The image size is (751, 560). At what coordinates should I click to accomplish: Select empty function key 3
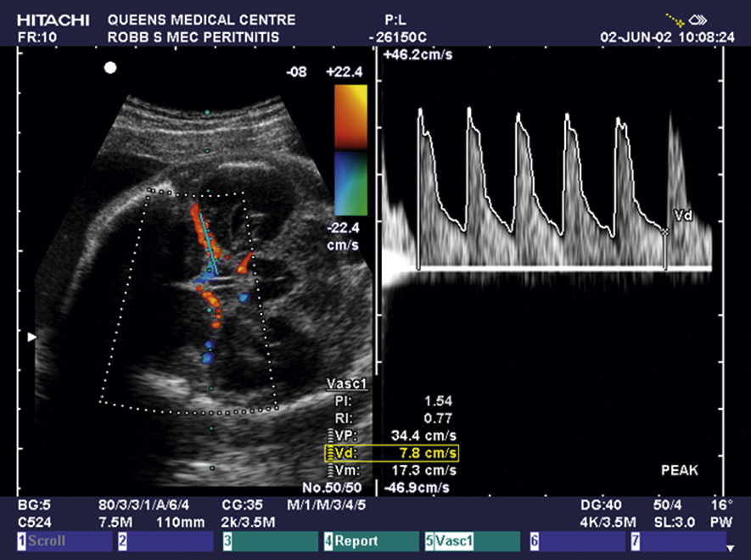coord(270,541)
